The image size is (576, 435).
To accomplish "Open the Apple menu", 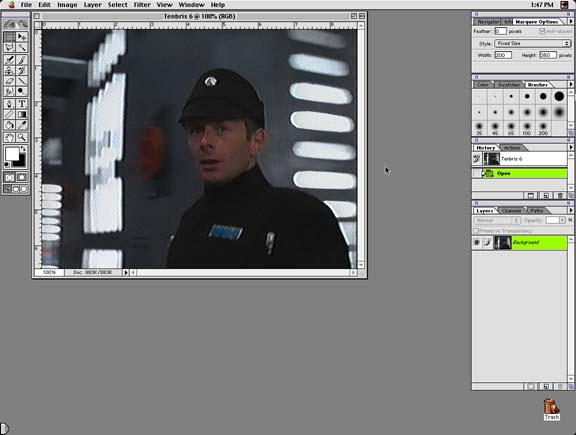I will pos(11,5).
